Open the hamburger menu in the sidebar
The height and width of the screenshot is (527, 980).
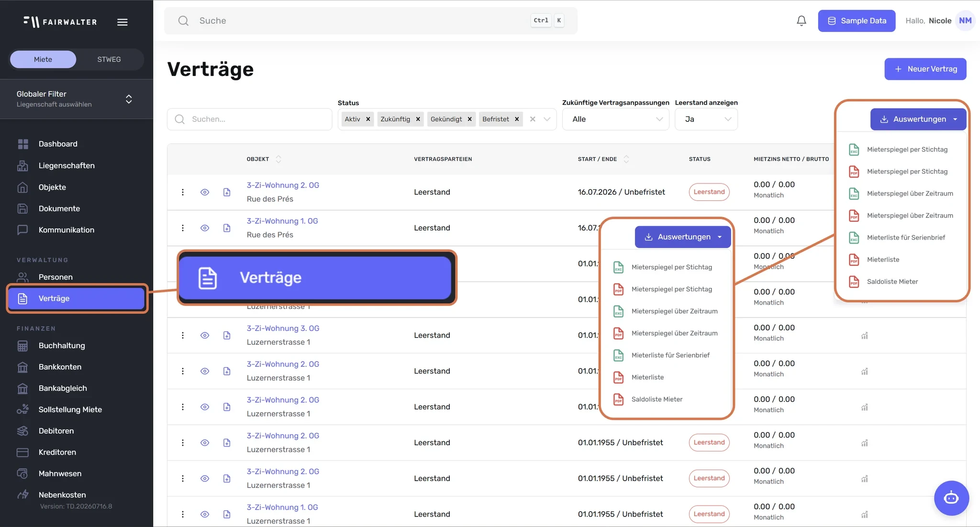pos(122,22)
